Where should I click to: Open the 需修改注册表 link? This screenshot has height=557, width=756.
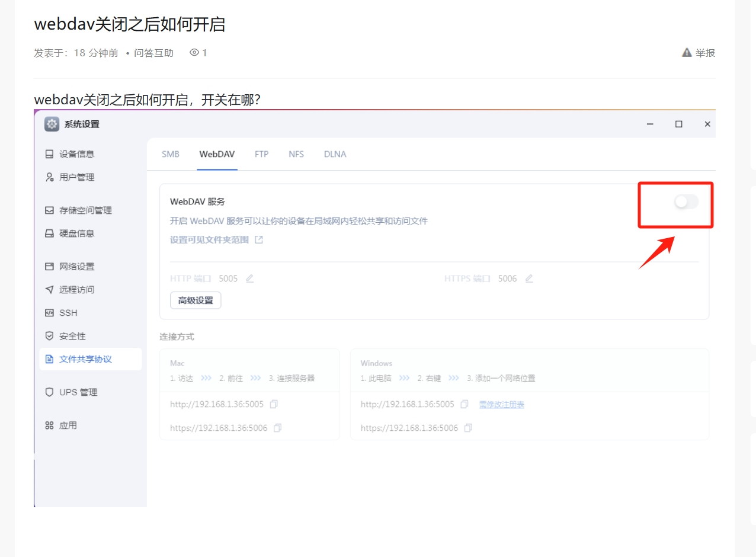click(502, 405)
